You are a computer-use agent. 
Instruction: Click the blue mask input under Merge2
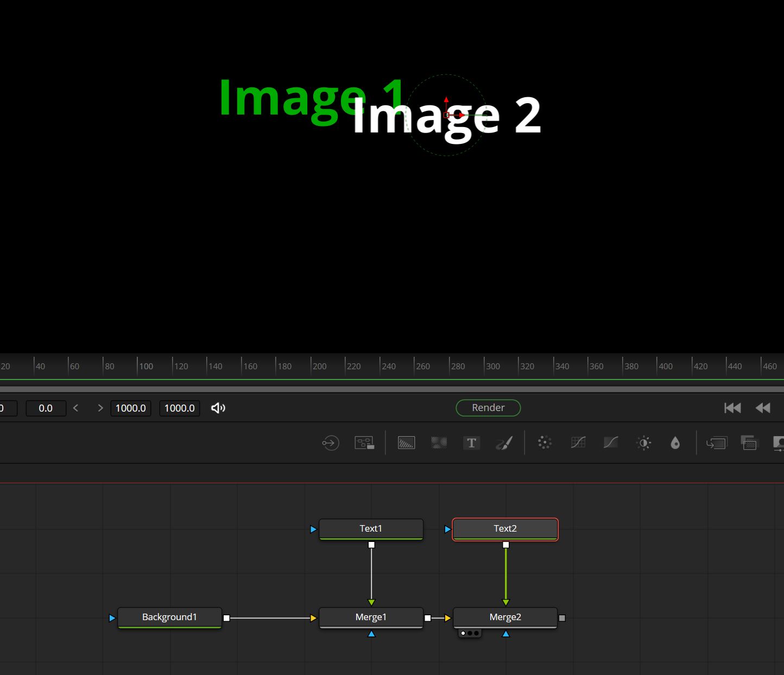(506, 634)
